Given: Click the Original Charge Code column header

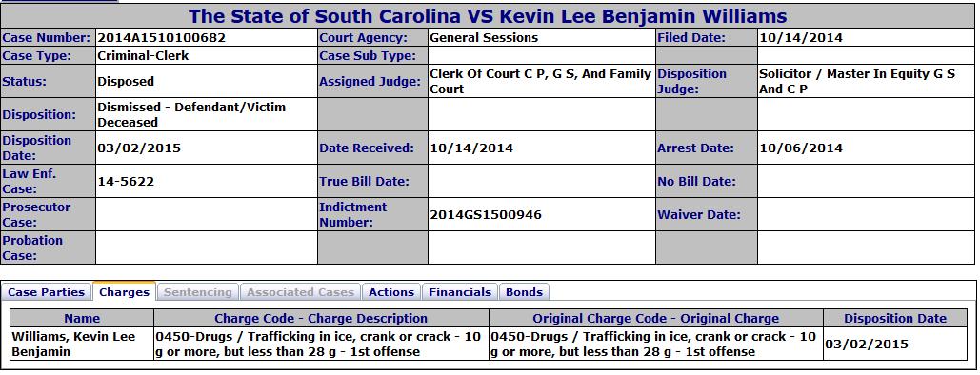Looking at the screenshot, I should coord(655,318).
